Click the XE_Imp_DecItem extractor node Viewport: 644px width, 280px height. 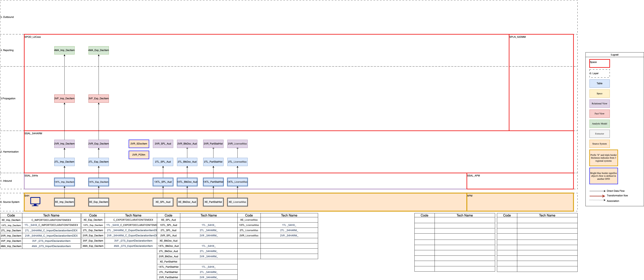64,202
